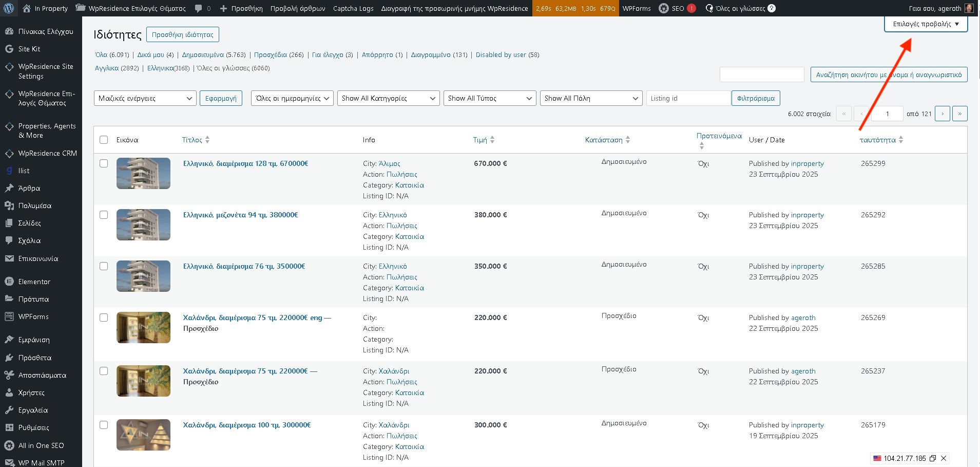Expand the Show All Κατηγορίες dropdown
Image resolution: width=980 pixels, height=467 pixels.
click(388, 98)
